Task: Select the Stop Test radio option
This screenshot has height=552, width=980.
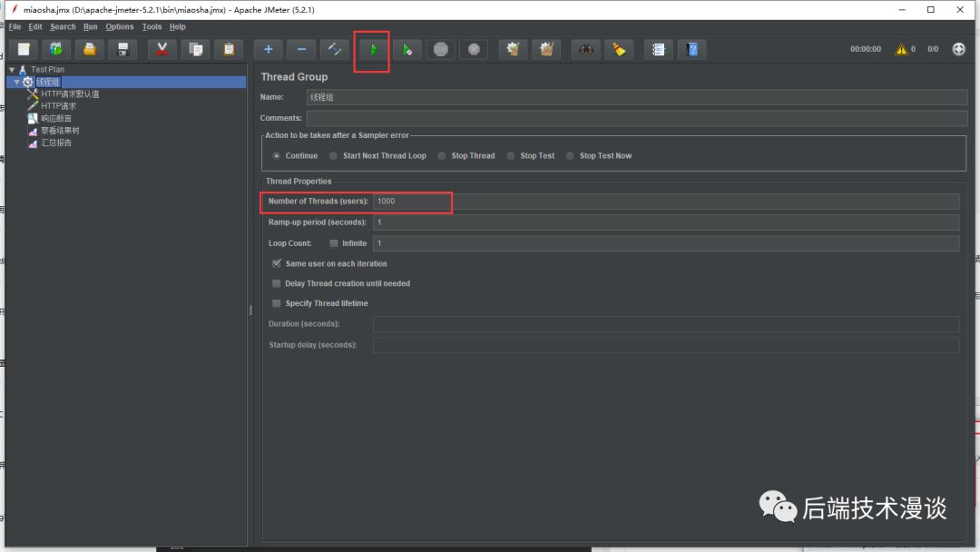Action: [511, 155]
